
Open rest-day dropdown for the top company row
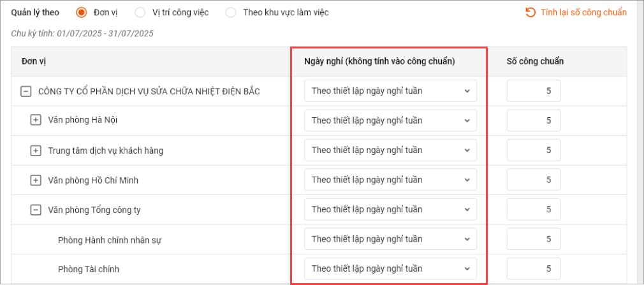(390, 91)
